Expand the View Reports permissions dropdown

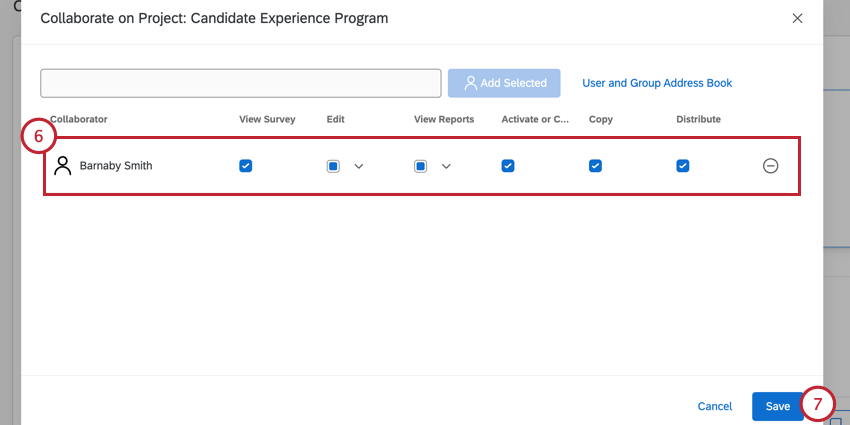click(x=446, y=166)
